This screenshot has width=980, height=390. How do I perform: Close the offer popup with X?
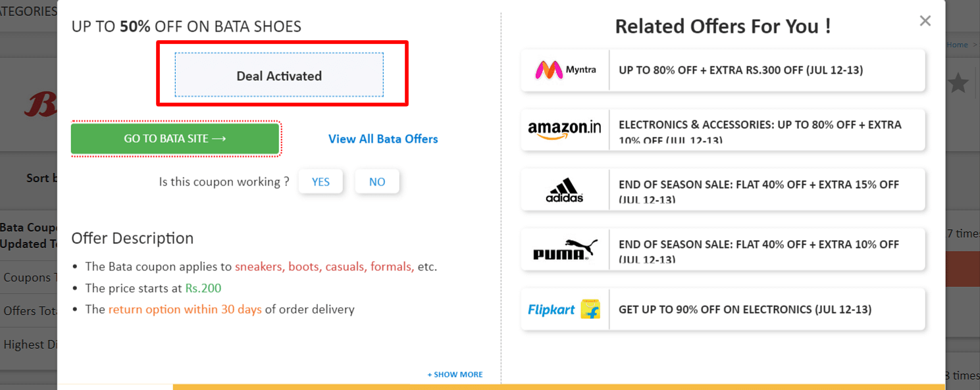[x=925, y=20]
